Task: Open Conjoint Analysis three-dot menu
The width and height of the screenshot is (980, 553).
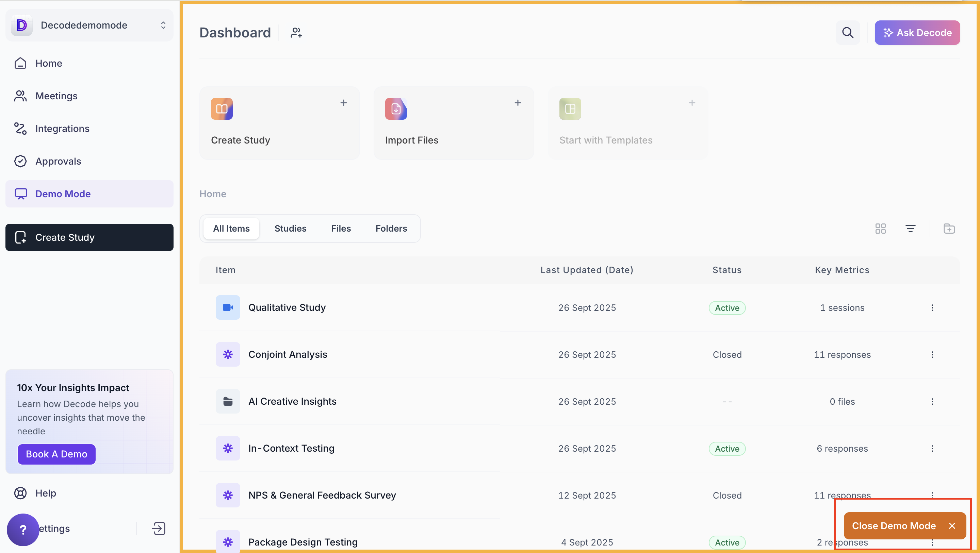Action: (x=932, y=354)
